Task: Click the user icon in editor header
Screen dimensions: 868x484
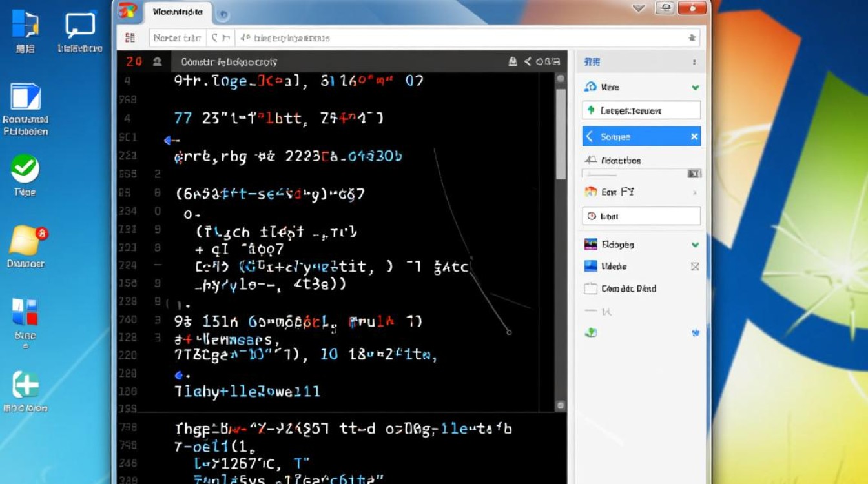Action: tap(157, 62)
